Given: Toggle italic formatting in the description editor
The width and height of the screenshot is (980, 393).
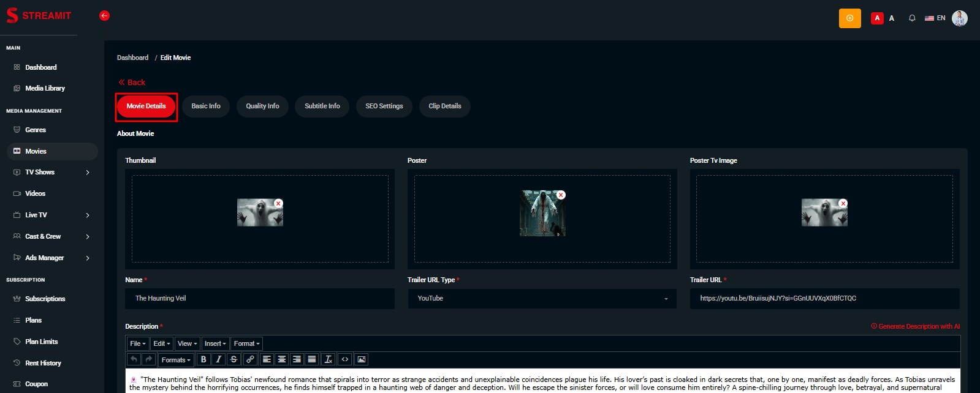Looking at the screenshot, I should coord(218,359).
